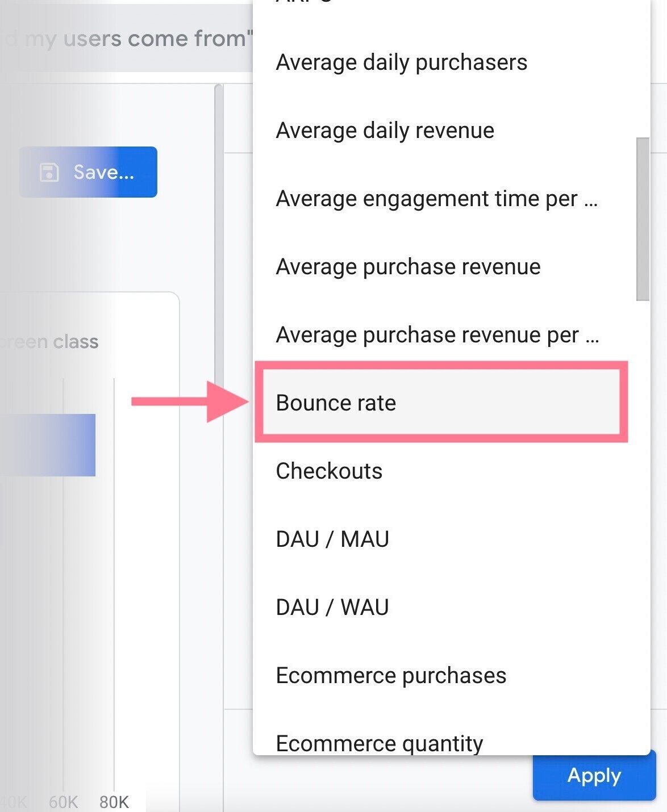Image resolution: width=667 pixels, height=812 pixels.
Task: Click the Save... button
Action: [88, 172]
